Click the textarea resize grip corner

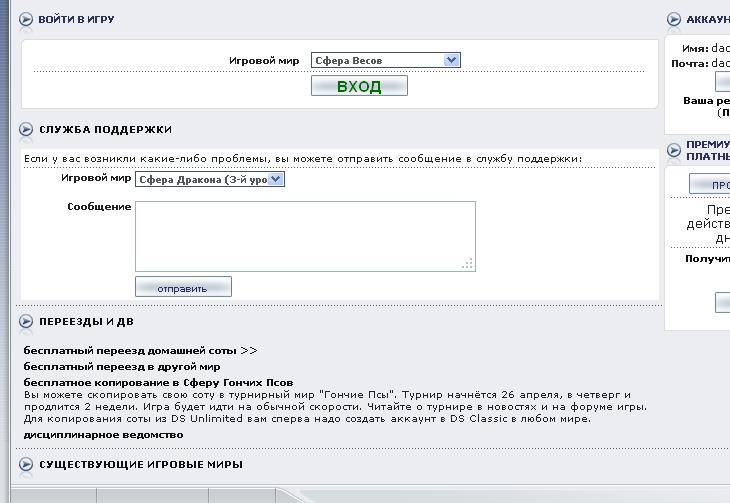click(468, 264)
